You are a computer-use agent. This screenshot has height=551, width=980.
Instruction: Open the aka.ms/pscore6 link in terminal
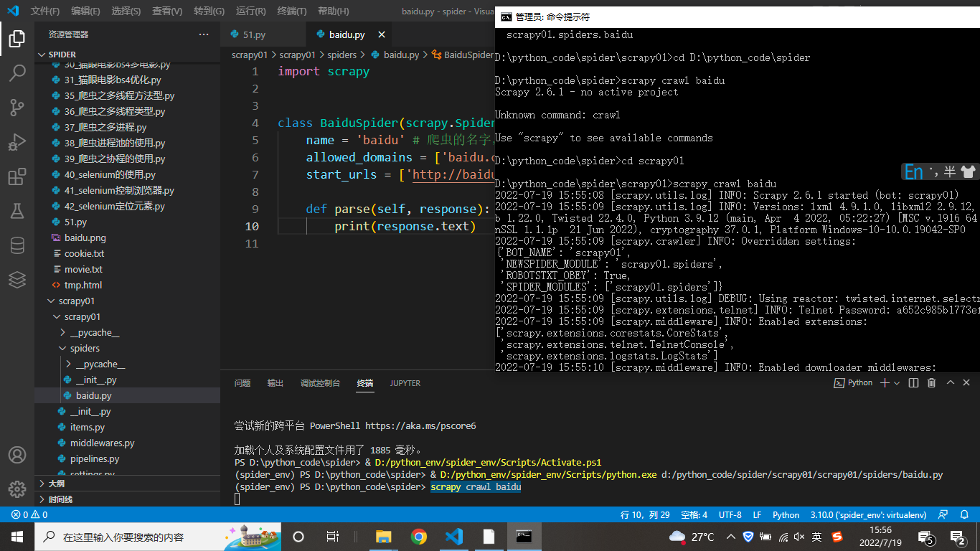[420, 425]
